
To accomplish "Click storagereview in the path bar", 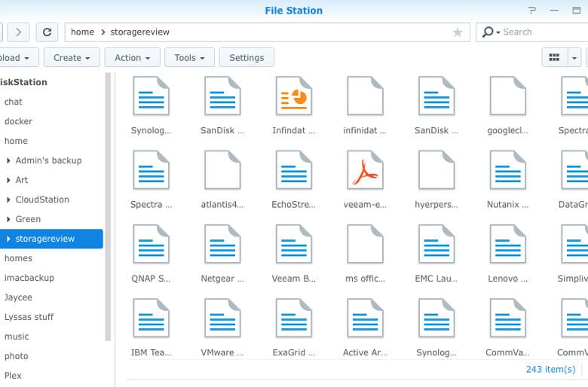I will pos(140,32).
